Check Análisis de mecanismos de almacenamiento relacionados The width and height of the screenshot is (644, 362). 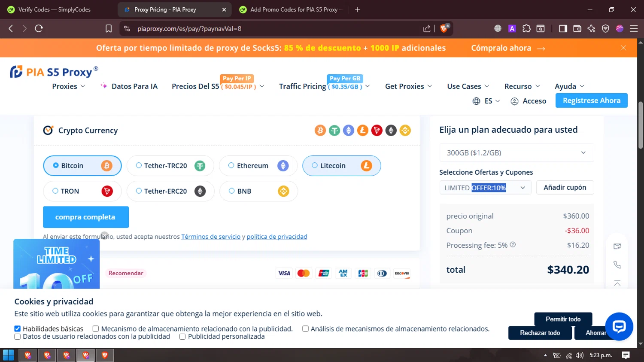(x=305, y=329)
